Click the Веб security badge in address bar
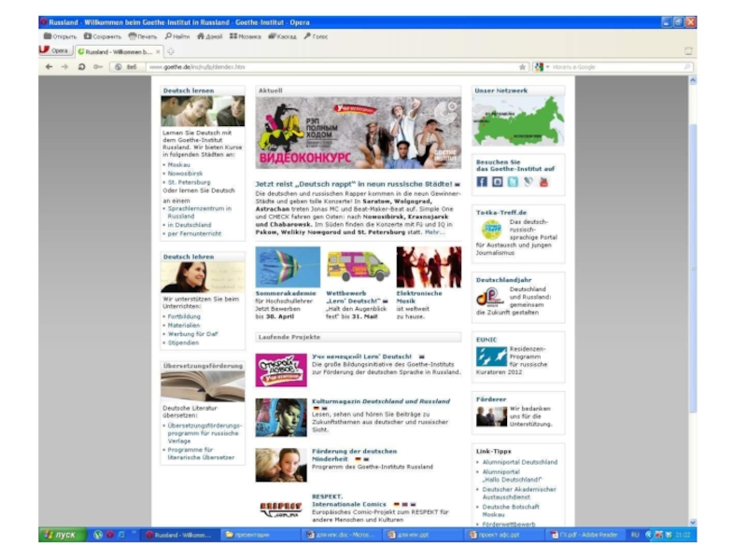Screen dimensions: 747x560 [x=126, y=67]
